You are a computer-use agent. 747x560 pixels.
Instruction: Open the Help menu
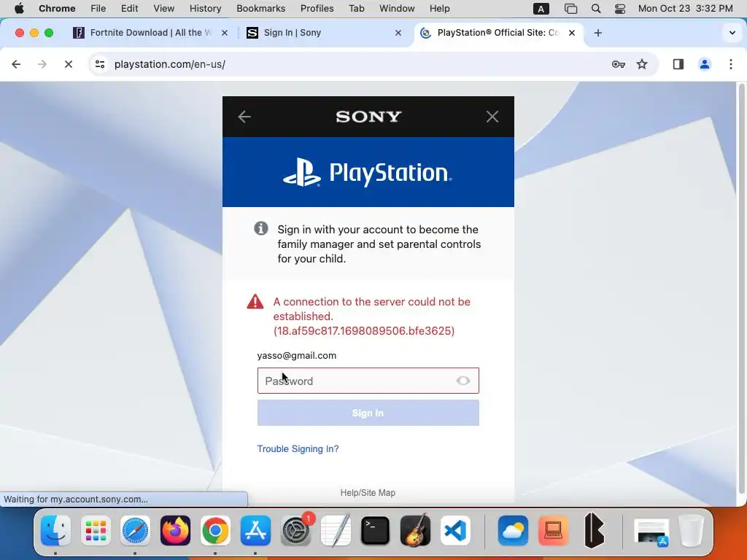(439, 9)
